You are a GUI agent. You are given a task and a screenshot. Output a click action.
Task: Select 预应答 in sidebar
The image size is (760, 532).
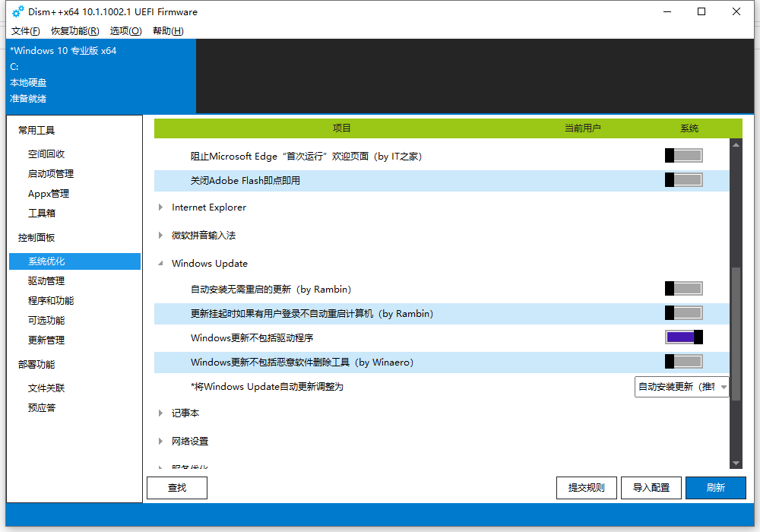point(42,408)
